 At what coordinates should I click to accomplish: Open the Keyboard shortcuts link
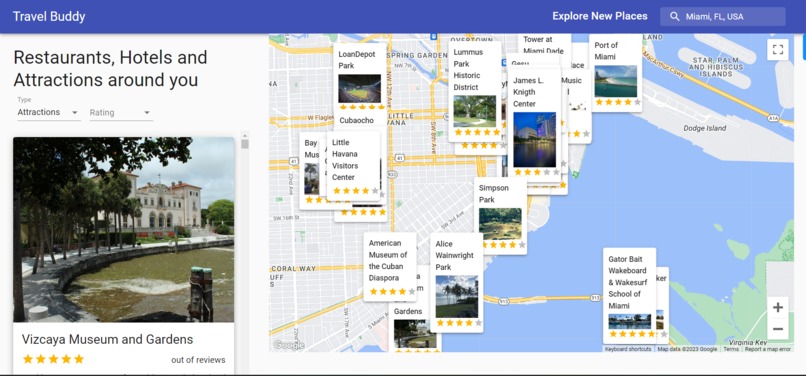(x=628, y=349)
